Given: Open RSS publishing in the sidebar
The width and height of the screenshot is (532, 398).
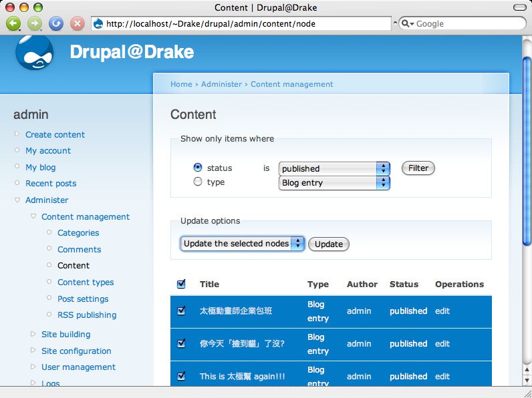Looking at the screenshot, I should tap(87, 315).
